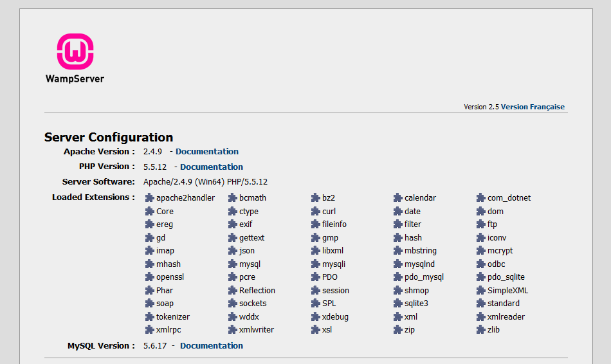Click the xmlreader extension name
The image size is (611, 364).
click(506, 317)
